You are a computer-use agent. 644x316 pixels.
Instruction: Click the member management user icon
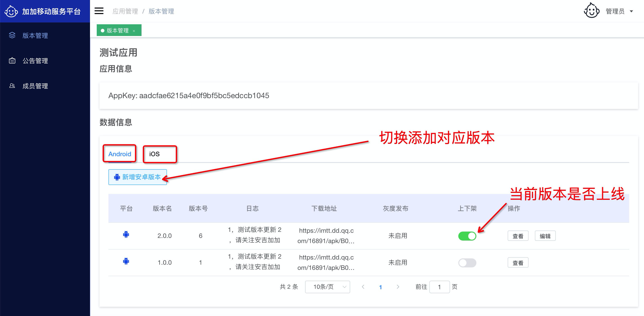(x=12, y=86)
